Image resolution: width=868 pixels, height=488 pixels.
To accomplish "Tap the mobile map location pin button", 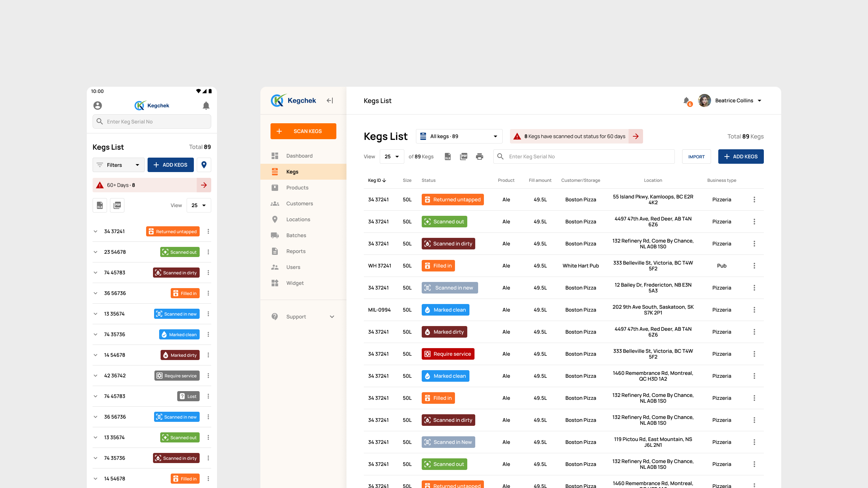I will 204,165.
